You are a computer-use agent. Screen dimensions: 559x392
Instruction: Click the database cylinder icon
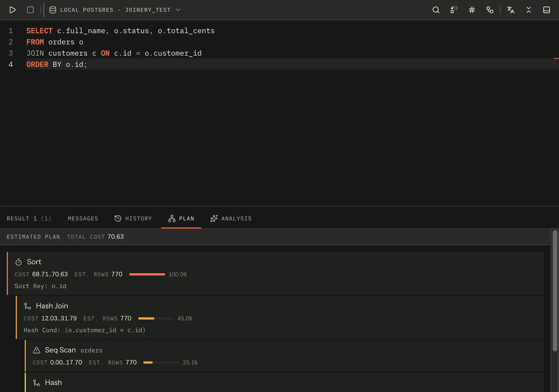(53, 10)
